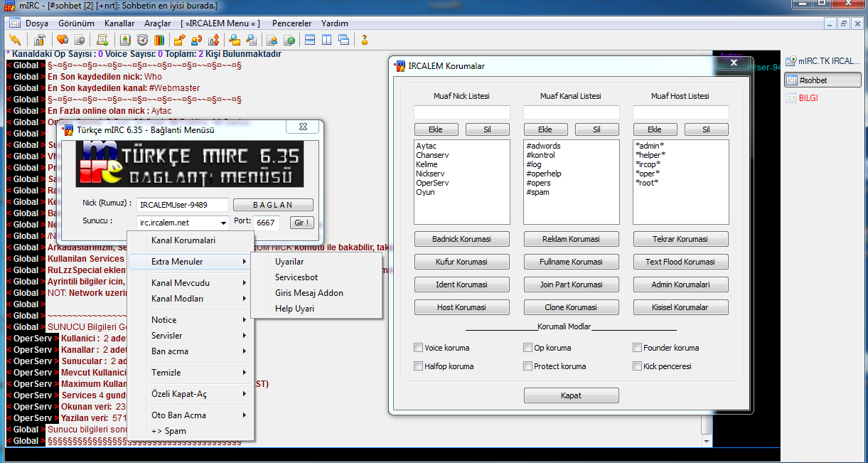The image size is (868, 463).
Task: Open the Channels list toolbar icon
Action: click(x=80, y=40)
